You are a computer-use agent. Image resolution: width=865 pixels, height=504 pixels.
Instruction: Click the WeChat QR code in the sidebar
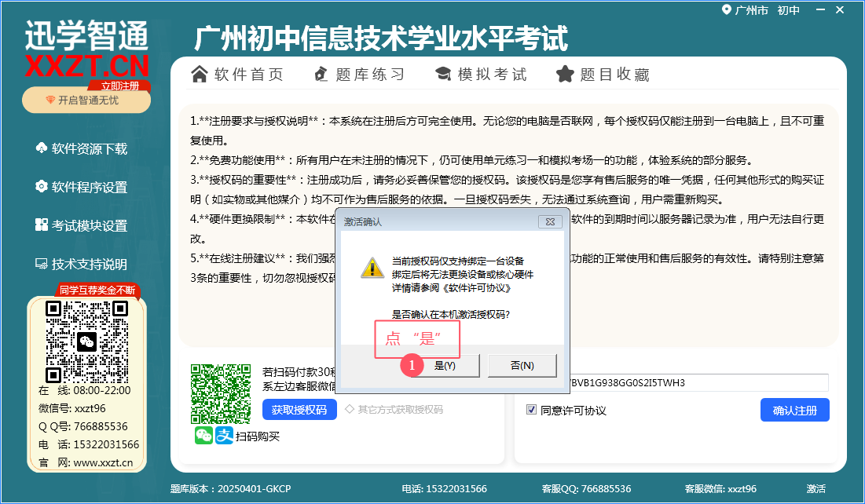click(86, 341)
